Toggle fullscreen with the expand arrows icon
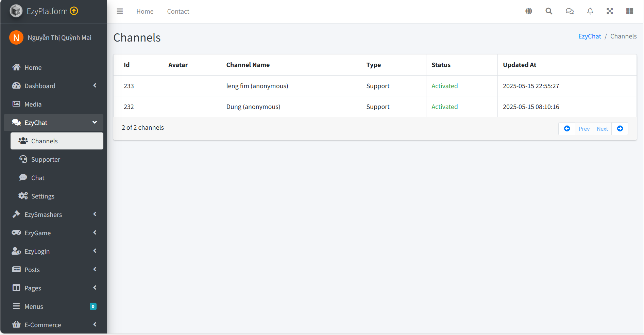The image size is (644, 335). (x=610, y=11)
